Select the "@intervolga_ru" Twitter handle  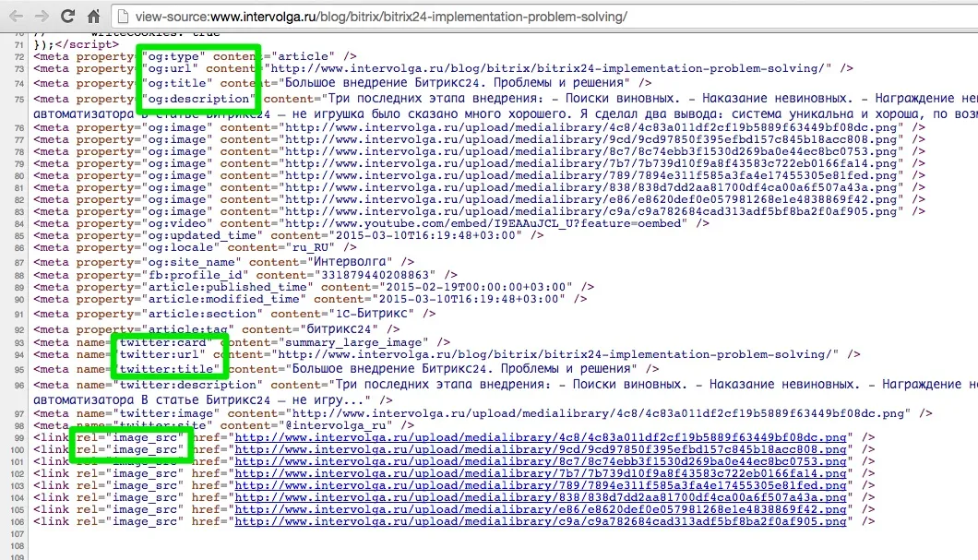[340, 426]
